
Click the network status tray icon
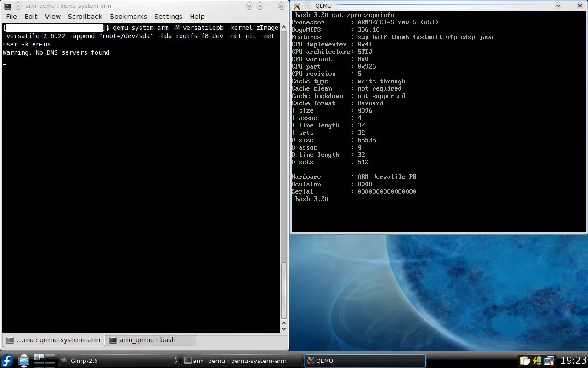pos(549,360)
